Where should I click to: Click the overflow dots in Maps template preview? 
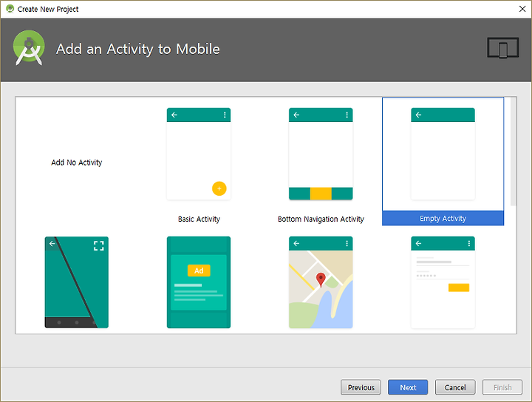(x=347, y=243)
